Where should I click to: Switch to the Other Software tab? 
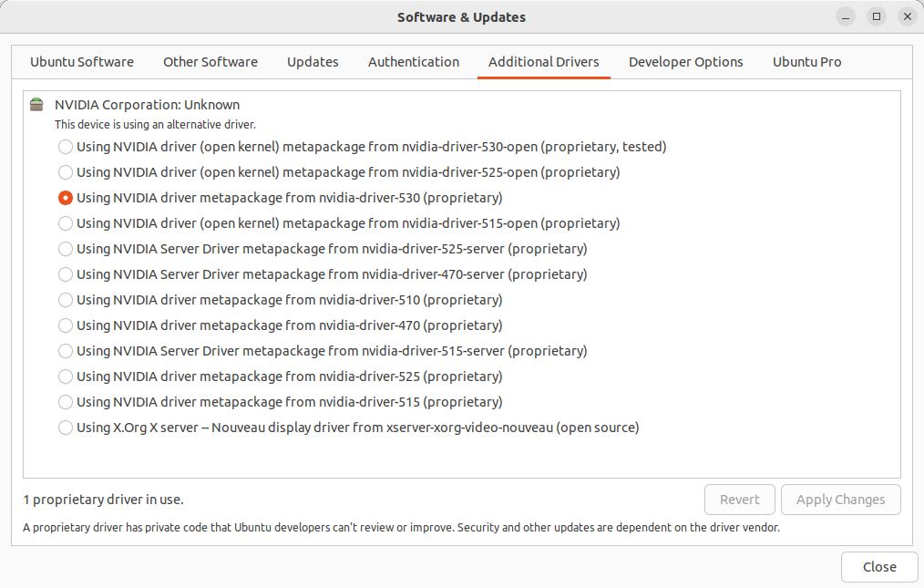(210, 62)
